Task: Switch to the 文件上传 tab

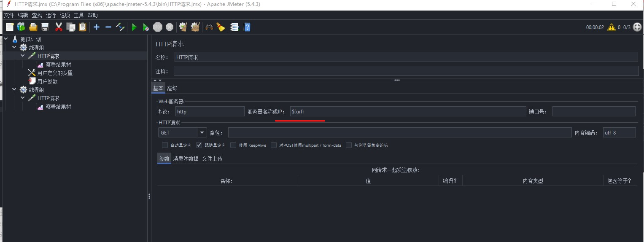Action: pos(212,159)
